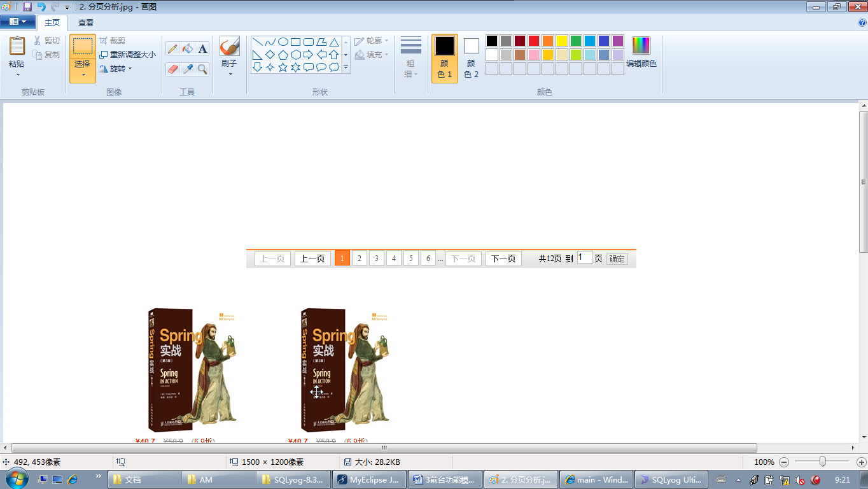Click the zoom in plus button
868x489 pixels.
(x=862, y=462)
